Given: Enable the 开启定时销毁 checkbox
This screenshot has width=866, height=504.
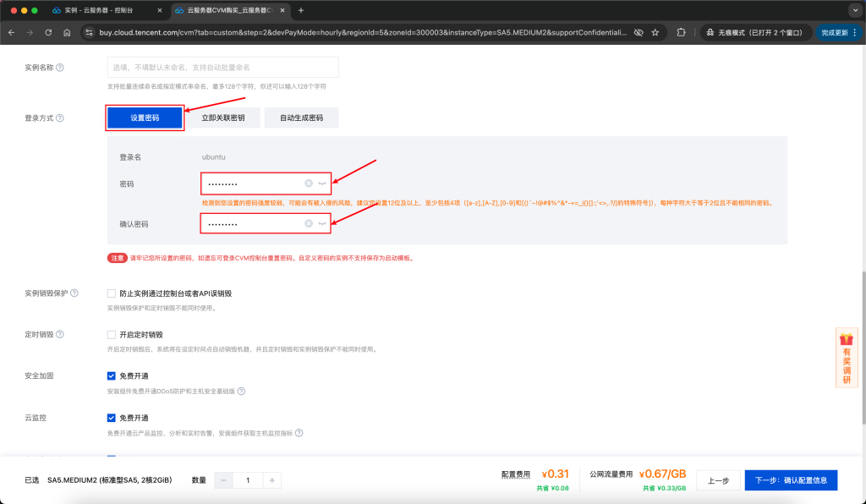Looking at the screenshot, I should [x=111, y=334].
